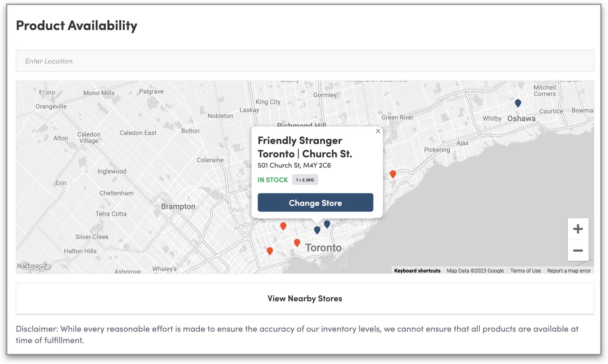
Task: Expand the View Nearby Stores section
Action: coord(305,299)
